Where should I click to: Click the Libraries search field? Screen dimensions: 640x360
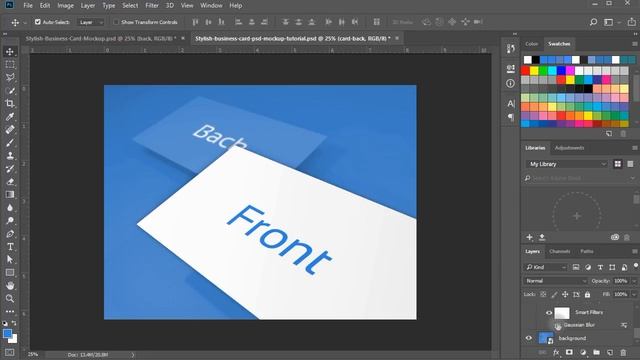click(x=580, y=178)
